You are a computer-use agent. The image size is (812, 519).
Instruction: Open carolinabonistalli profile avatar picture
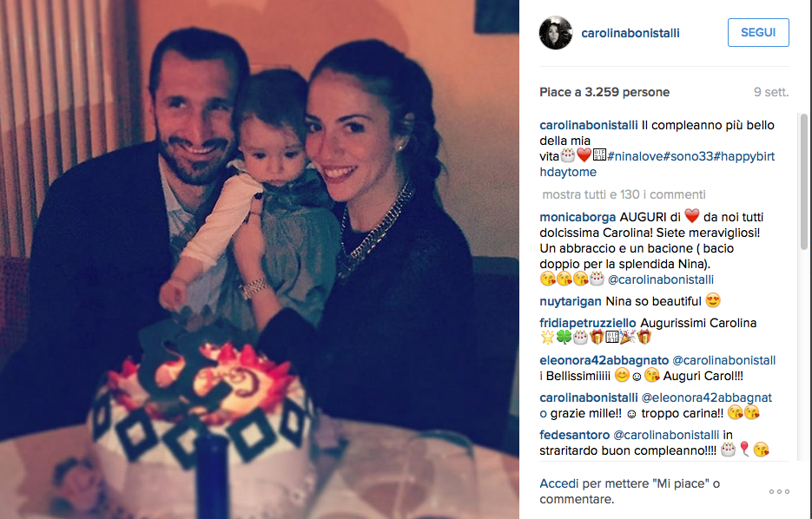pos(556,33)
